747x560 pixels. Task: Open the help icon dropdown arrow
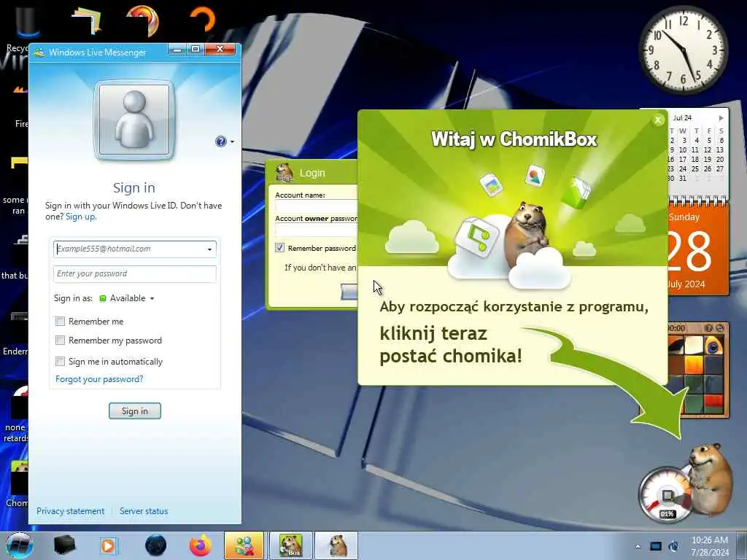tap(232, 142)
